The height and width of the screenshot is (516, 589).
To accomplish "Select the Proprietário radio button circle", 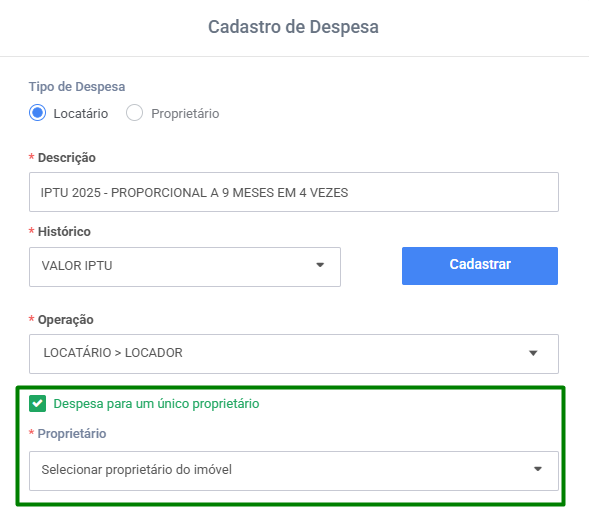I will (x=134, y=113).
